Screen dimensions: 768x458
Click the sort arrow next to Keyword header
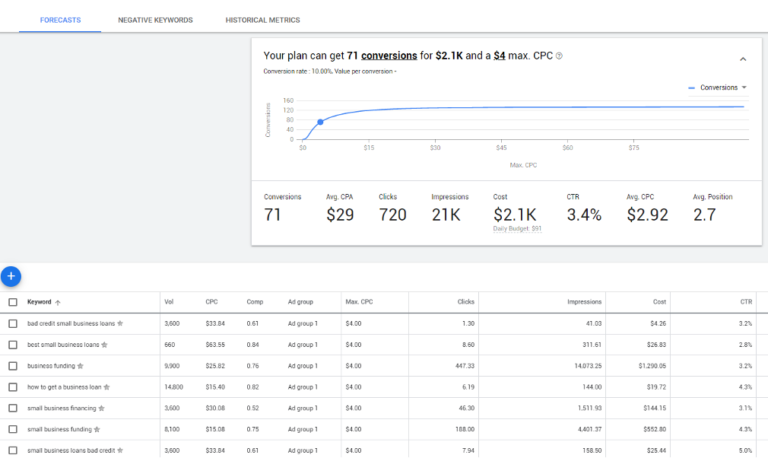(58, 302)
